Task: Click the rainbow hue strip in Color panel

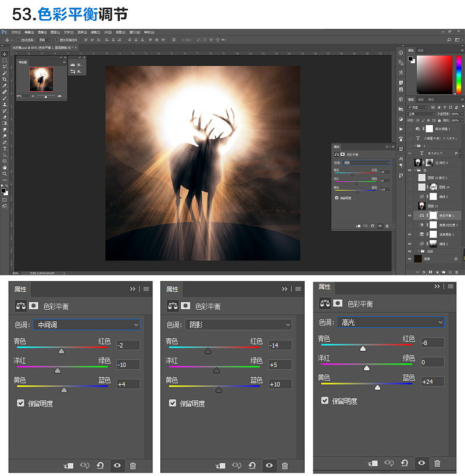Action: pos(459,74)
